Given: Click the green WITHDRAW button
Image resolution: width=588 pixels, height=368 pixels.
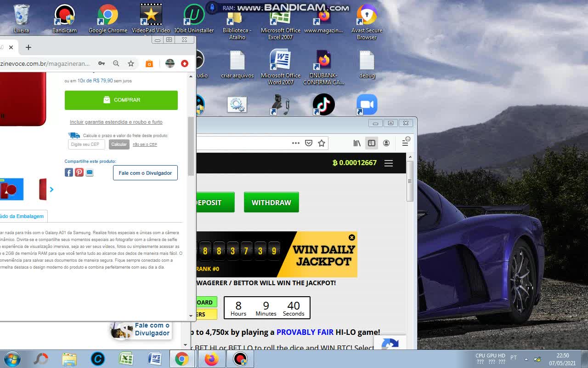Looking at the screenshot, I should pyautogui.click(x=271, y=202).
